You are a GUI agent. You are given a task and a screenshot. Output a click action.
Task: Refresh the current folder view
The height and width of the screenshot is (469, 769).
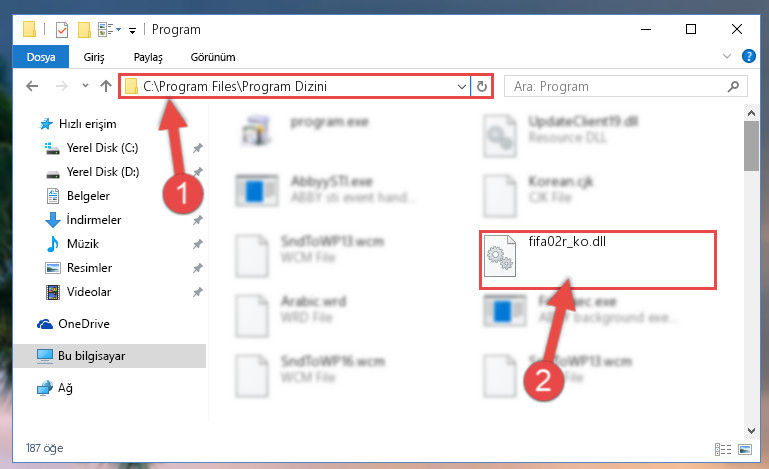coord(482,86)
